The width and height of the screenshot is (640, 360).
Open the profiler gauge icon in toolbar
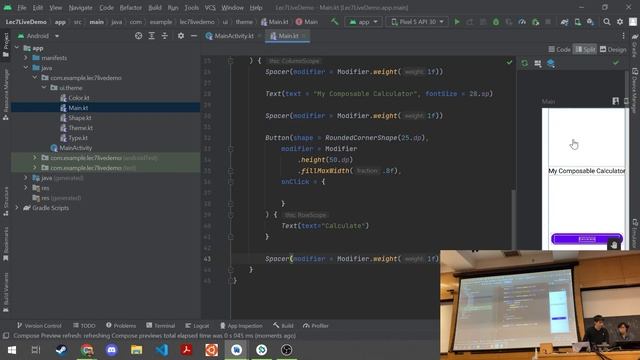click(x=522, y=22)
